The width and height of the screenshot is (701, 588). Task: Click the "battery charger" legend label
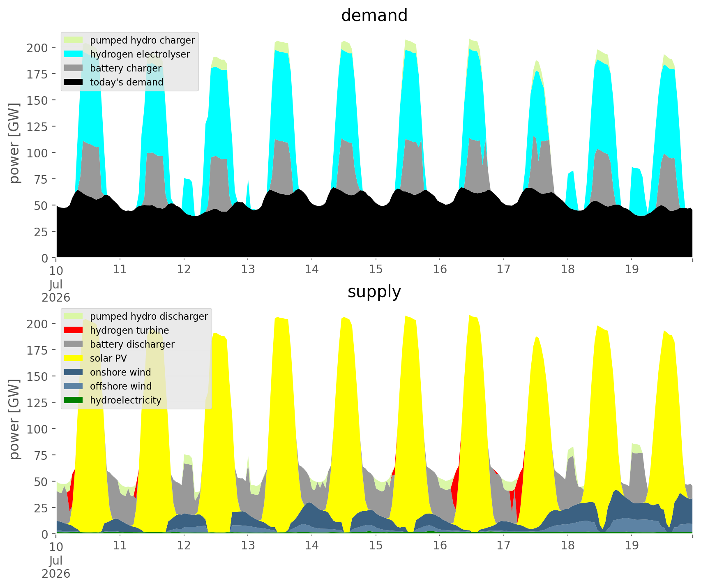tap(126, 68)
